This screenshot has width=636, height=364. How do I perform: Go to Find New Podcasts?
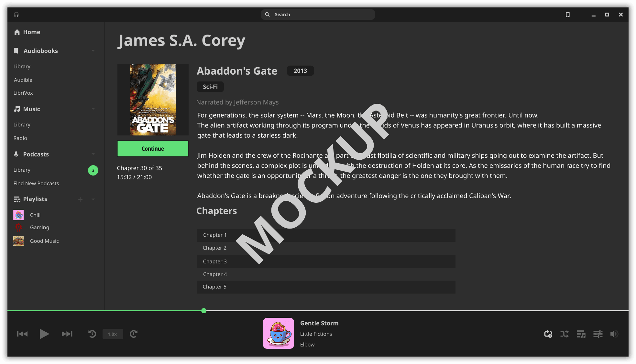(36, 183)
